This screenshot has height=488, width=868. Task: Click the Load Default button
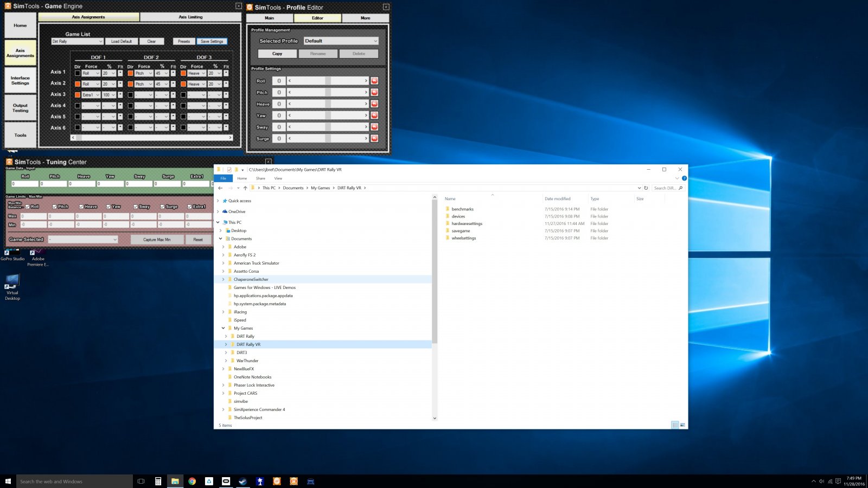[121, 41]
